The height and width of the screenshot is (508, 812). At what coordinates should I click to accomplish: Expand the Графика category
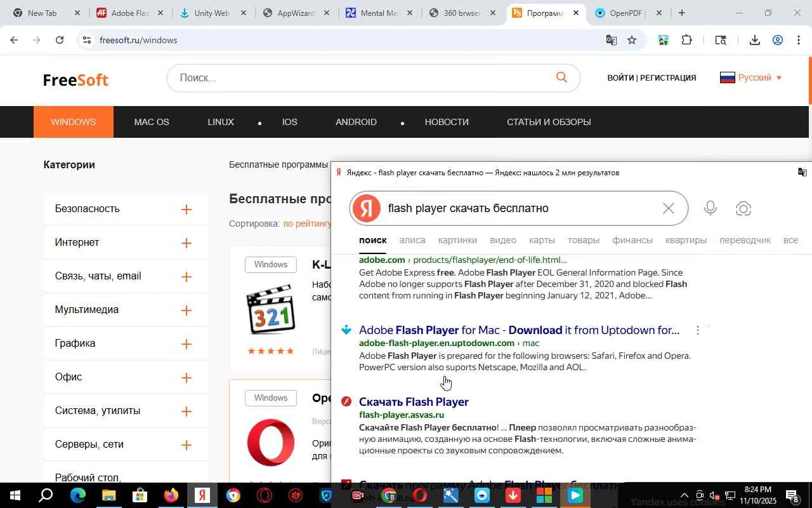187,344
